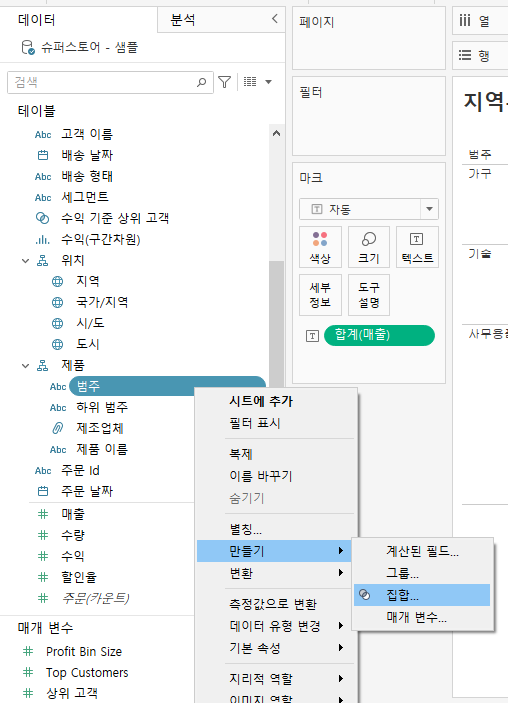This screenshot has height=703, width=508.
Task: Click the 크기 size marks button
Action: (x=369, y=247)
